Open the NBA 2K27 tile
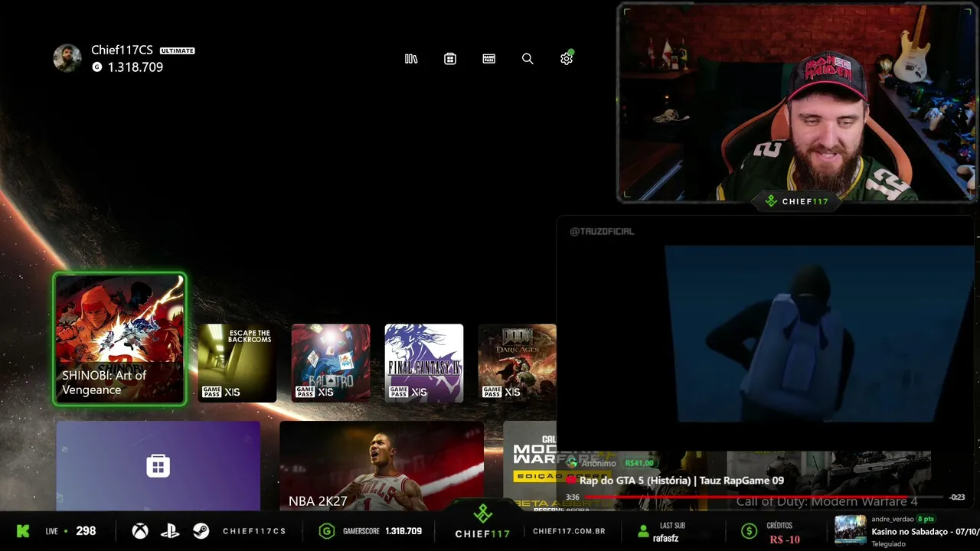This screenshot has width=980, height=551. point(381,465)
